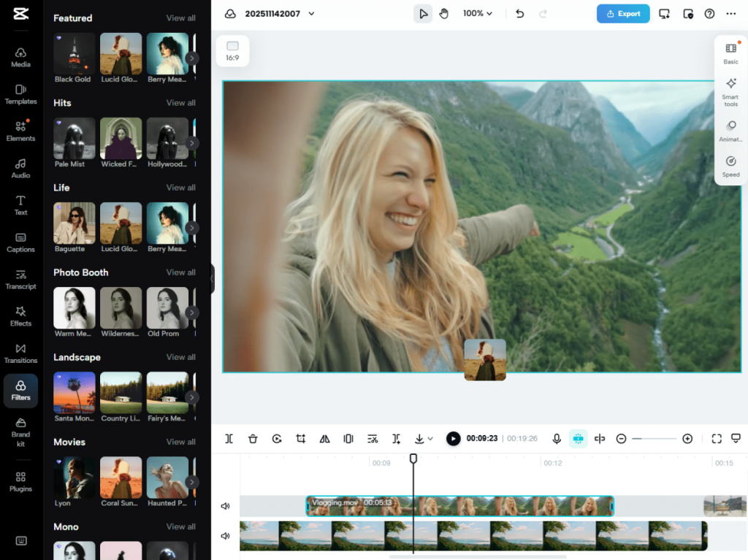Select the Vlogging.mov clip in timeline

click(459, 506)
